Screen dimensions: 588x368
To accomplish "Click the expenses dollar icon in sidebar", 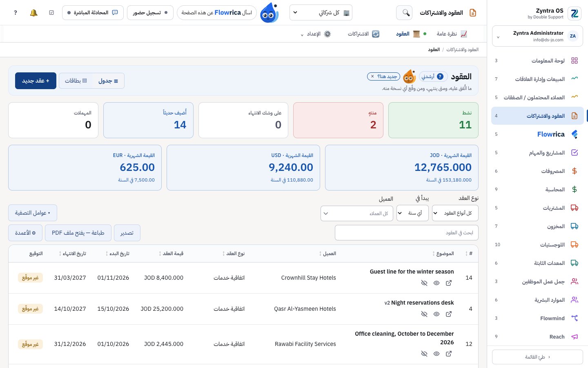I will (575, 171).
